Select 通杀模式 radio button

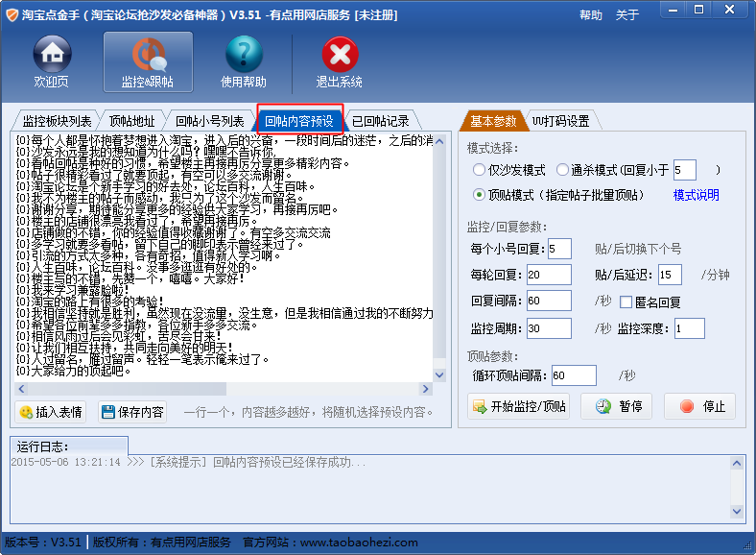tap(562, 169)
